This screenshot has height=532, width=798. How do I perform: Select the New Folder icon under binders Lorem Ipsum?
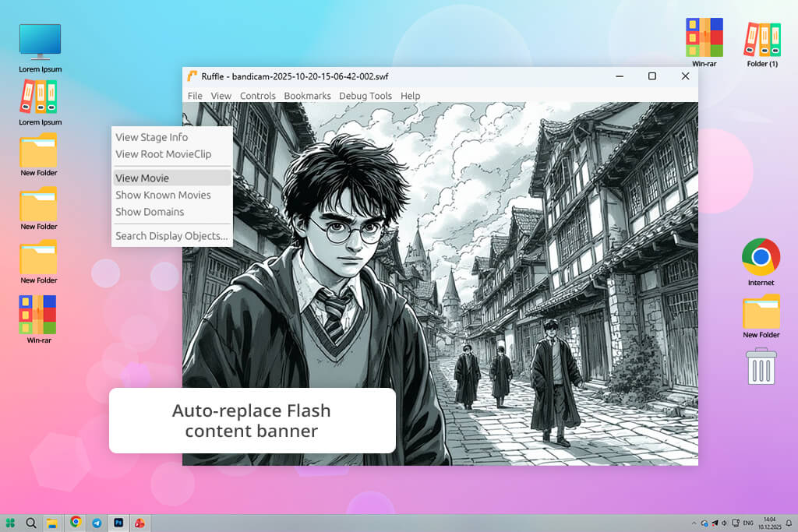click(39, 155)
